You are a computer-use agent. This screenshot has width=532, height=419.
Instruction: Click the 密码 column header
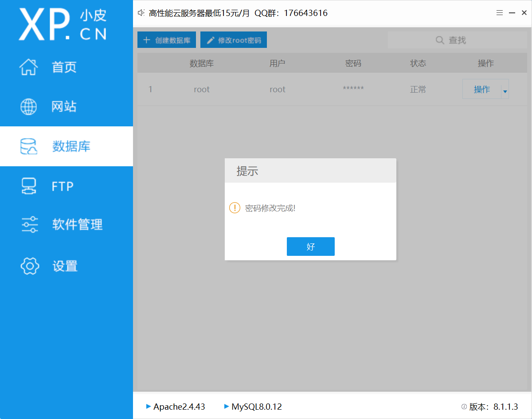point(353,63)
